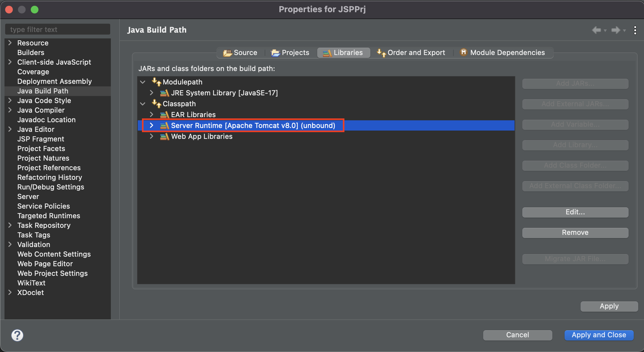
Task: Click the forward navigation arrow icon
Action: (x=615, y=30)
